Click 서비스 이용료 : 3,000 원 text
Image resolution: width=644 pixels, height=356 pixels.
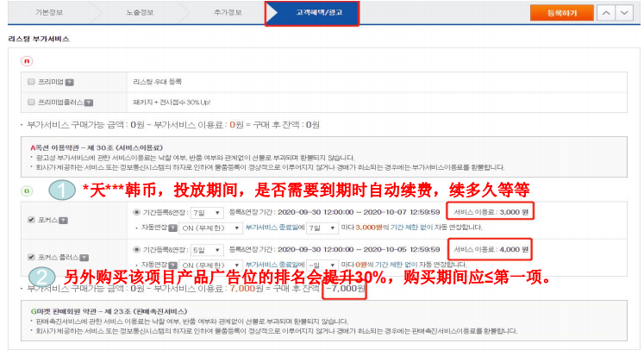[x=491, y=212]
